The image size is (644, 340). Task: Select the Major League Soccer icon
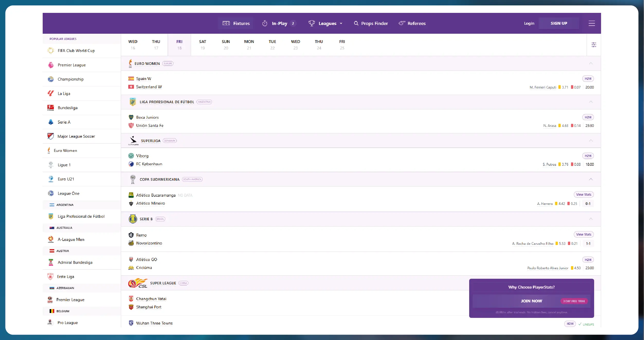[51, 136]
